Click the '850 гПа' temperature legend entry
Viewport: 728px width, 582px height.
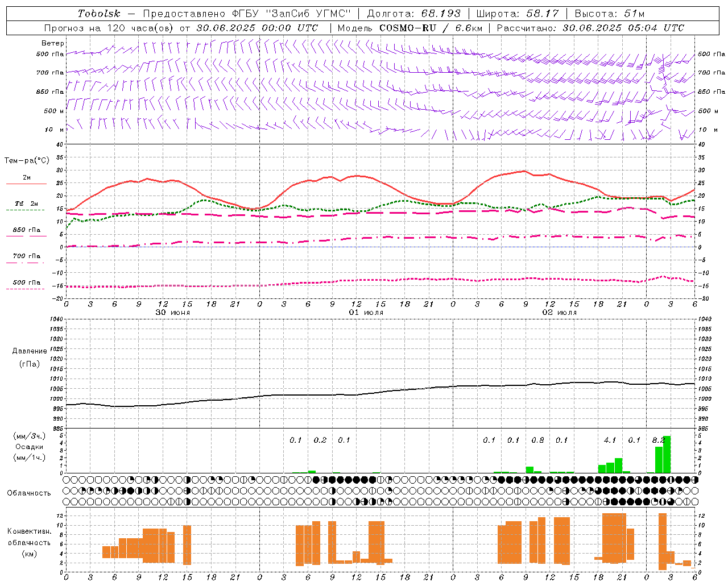(27, 230)
